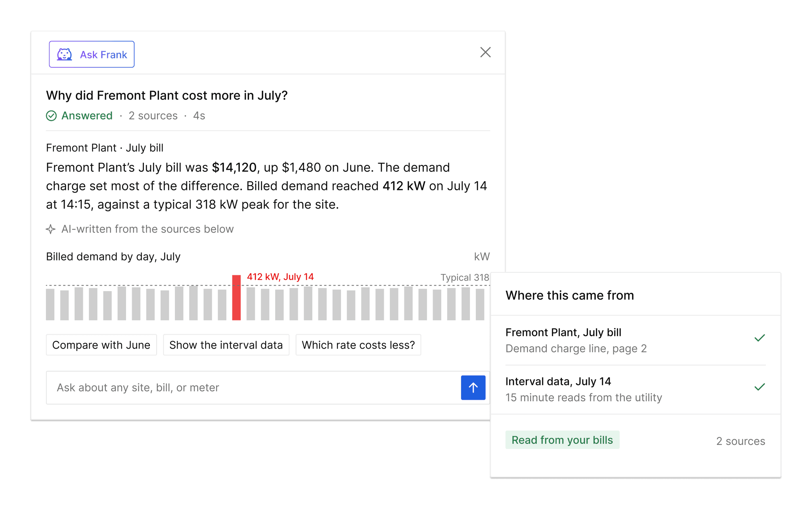Click the Answered status label
Screen dimensions: 812x508
87,116
